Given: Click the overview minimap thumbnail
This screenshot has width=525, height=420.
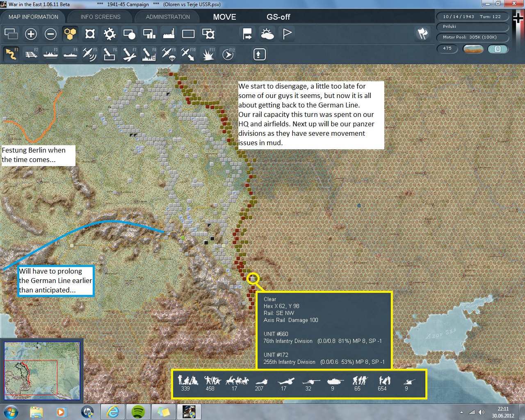Looking at the screenshot, I should point(42,370).
